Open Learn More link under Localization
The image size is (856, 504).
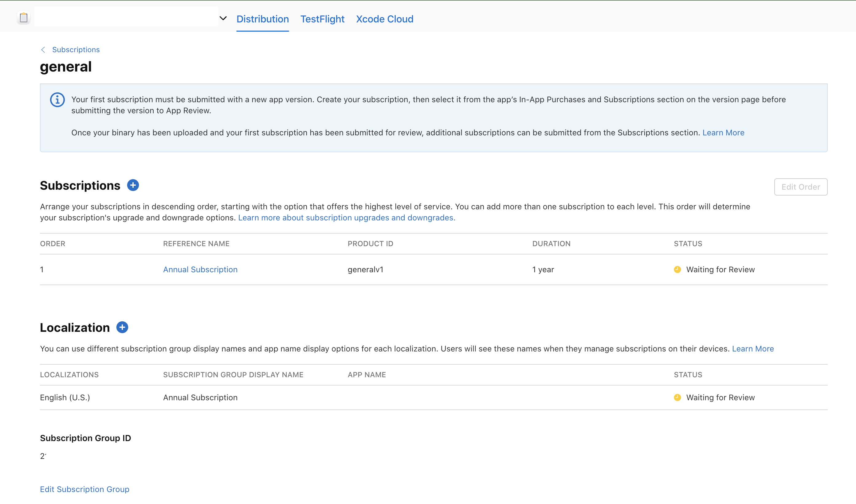753,349
